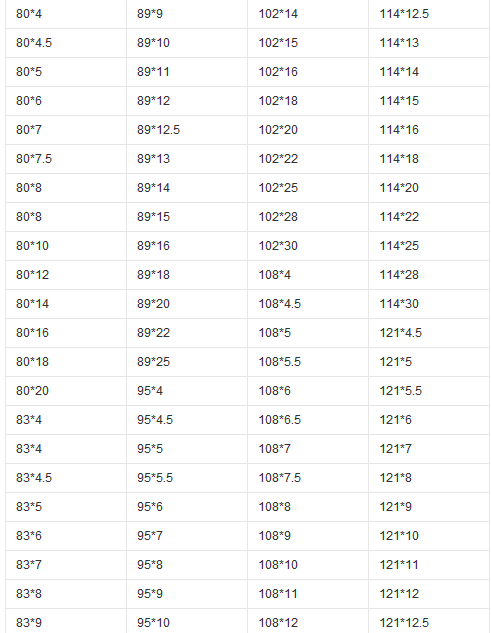The width and height of the screenshot is (491, 633).
Task: Click the 95*10 cell
Action: click(x=187, y=622)
